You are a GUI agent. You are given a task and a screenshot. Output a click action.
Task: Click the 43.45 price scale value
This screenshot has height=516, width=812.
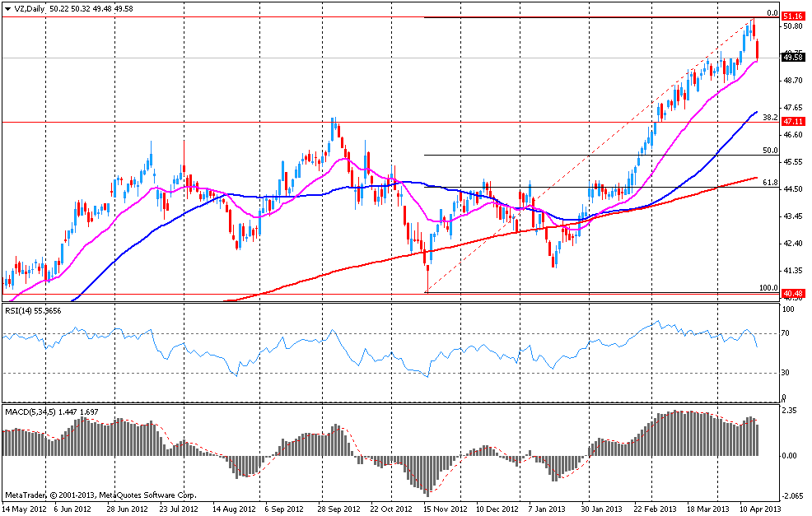793,216
